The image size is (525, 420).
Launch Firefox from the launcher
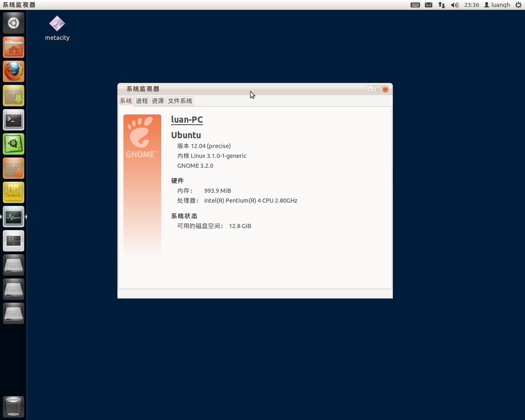(14, 71)
